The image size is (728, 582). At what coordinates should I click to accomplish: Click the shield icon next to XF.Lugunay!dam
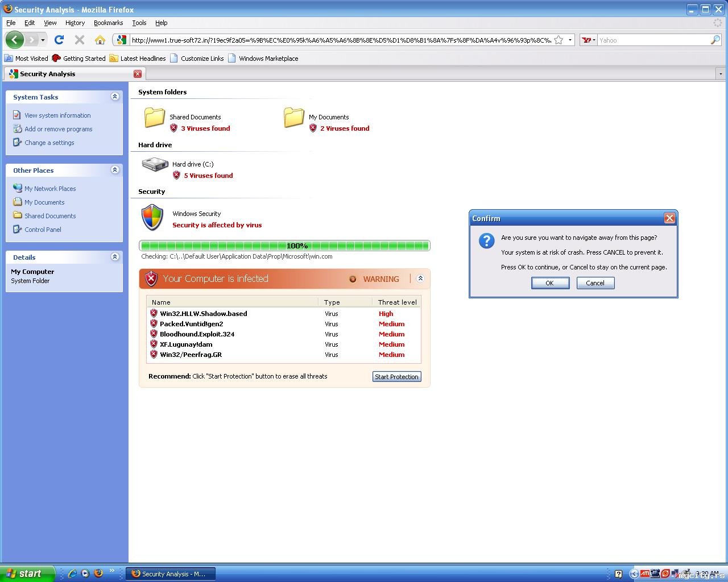pyautogui.click(x=154, y=344)
